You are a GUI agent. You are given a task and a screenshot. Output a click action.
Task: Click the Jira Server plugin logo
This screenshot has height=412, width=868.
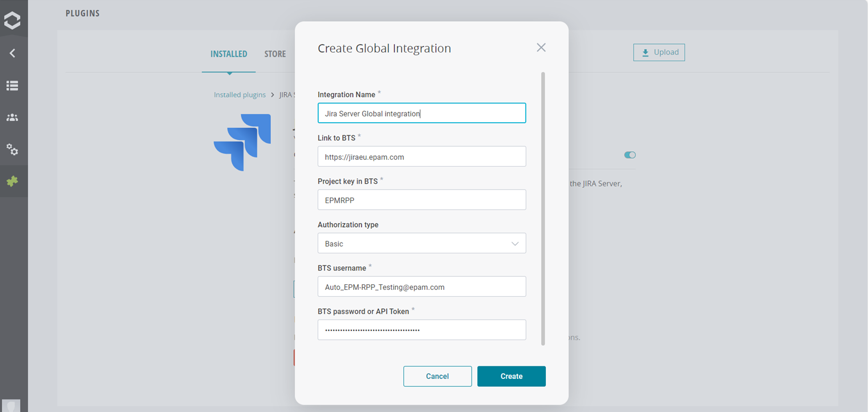tap(242, 142)
